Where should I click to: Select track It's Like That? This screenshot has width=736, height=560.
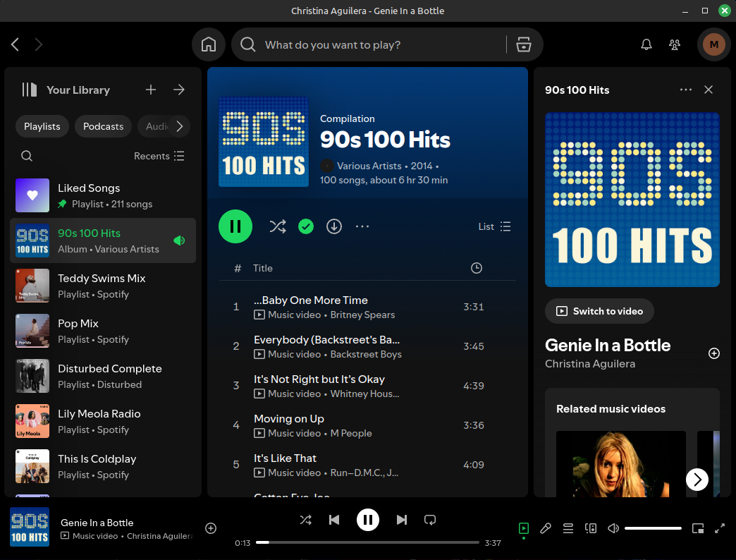pos(367,464)
